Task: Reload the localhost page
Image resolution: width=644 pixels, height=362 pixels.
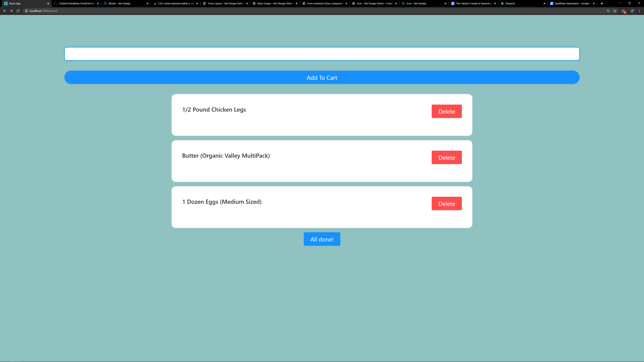Action: pos(18,11)
